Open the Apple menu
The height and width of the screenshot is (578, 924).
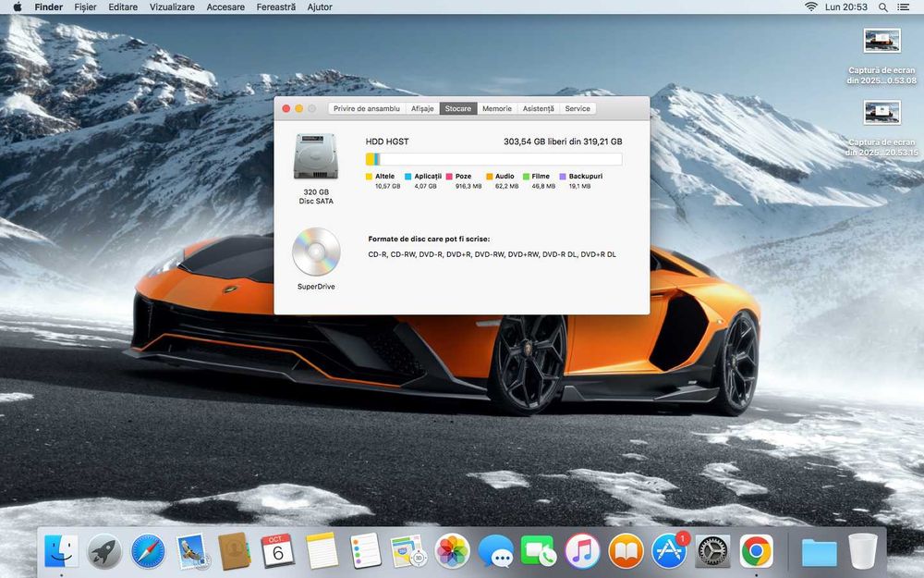17,7
